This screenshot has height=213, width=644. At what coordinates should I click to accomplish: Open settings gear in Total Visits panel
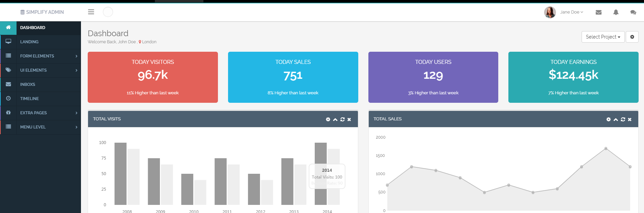pos(328,119)
